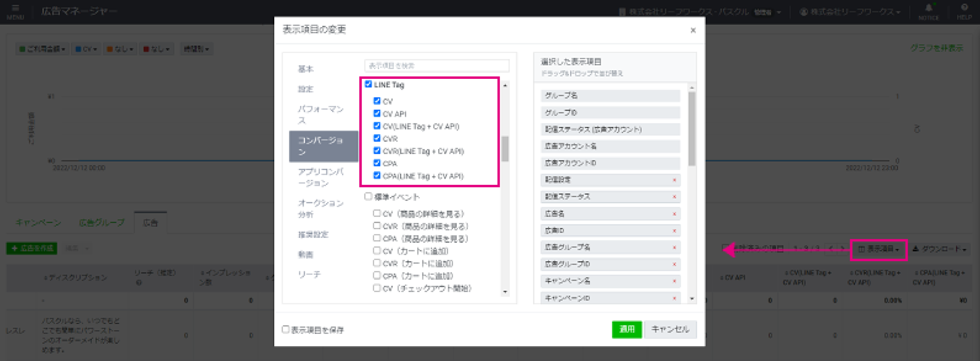The width and height of the screenshot is (980, 361).
Task: Uncheck the CV API checkbox
Action: (377, 113)
